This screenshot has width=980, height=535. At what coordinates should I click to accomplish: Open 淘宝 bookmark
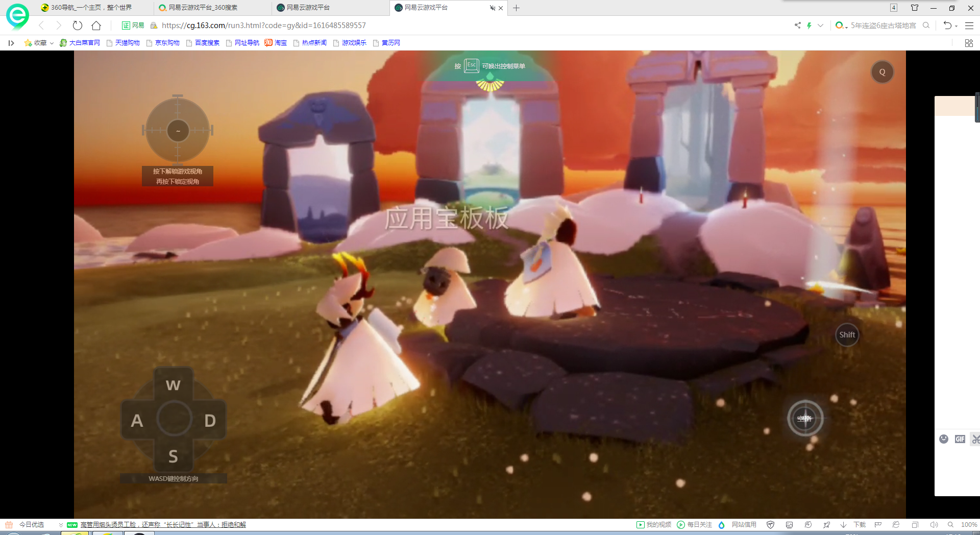(276, 43)
